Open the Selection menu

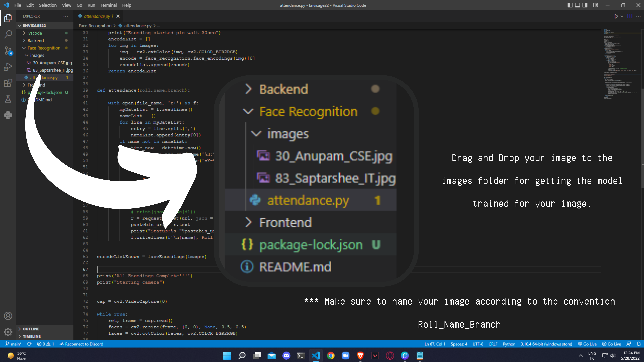48,5
